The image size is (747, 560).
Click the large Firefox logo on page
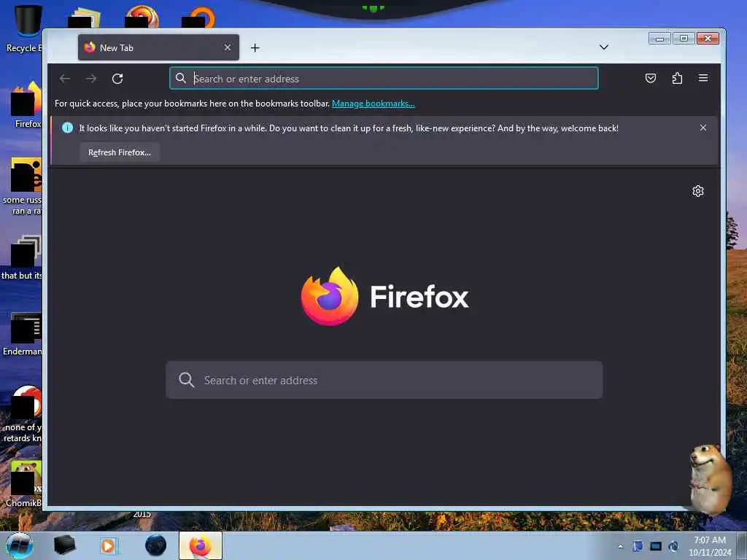pyautogui.click(x=329, y=296)
